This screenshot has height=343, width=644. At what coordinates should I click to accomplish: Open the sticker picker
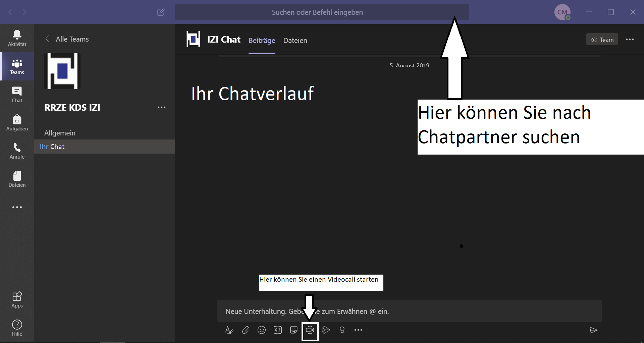pos(294,330)
